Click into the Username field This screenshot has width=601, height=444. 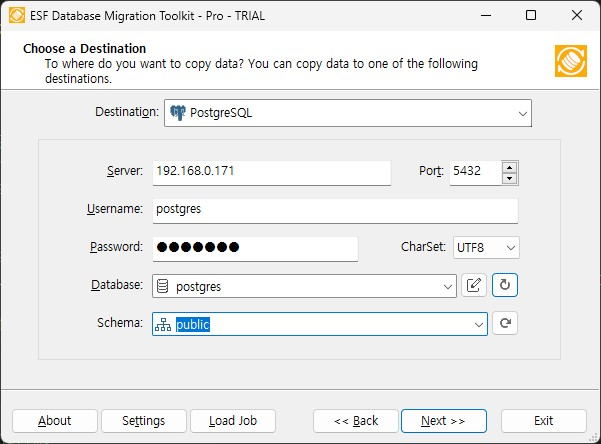click(335, 210)
